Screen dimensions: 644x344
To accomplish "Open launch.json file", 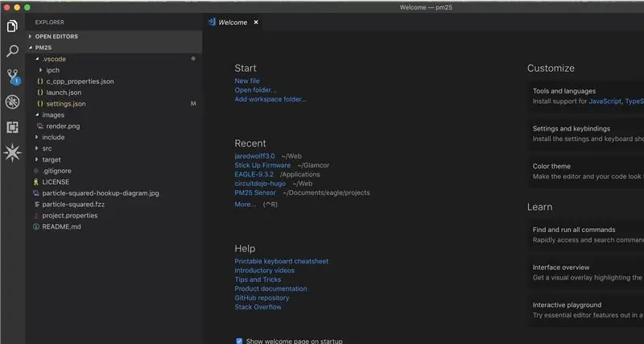I will [x=114, y=93].
